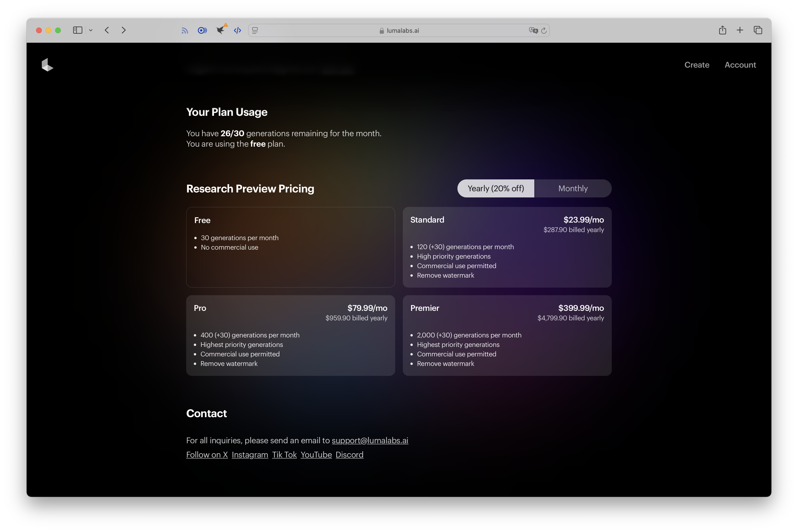
Task: Open the Create menu item
Action: pyautogui.click(x=696, y=65)
